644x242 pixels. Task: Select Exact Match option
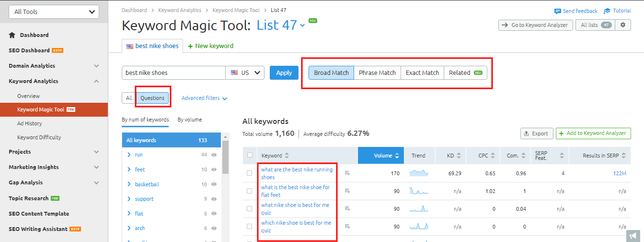tap(422, 73)
